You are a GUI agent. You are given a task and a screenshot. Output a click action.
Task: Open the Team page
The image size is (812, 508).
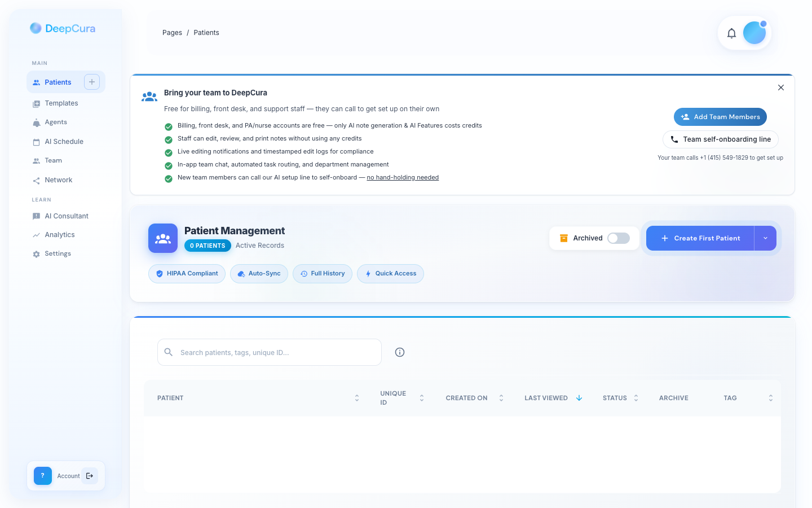[54, 161]
